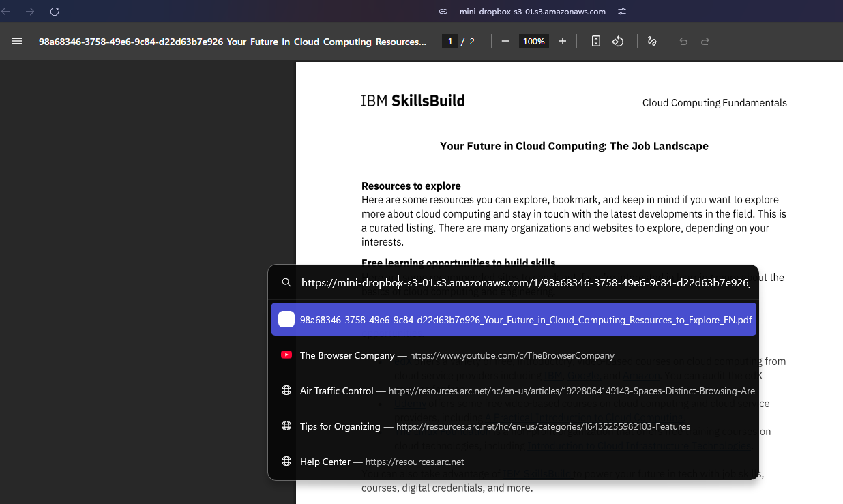The image size is (843, 504).
Task: Open site controls icon right of the URL
Action: (x=621, y=12)
